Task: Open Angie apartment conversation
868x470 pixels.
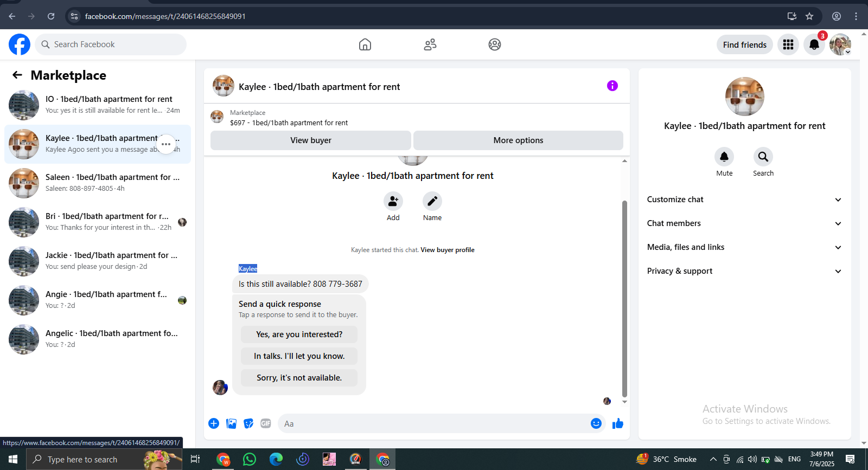Action: (x=98, y=300)
